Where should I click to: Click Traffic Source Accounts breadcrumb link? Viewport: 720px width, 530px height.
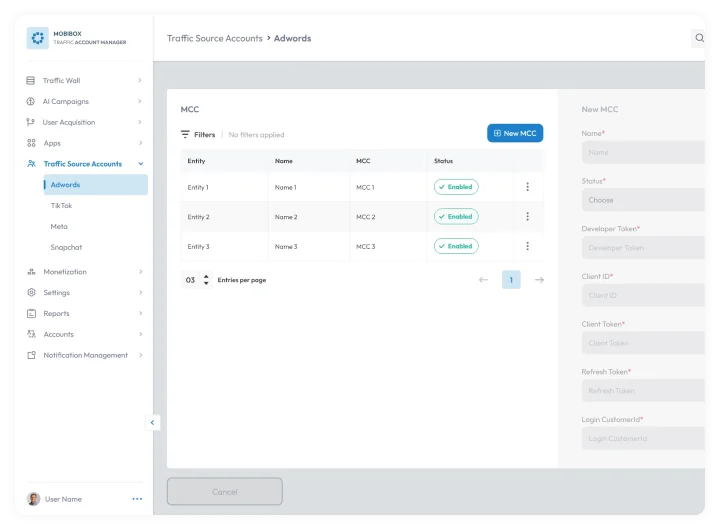pos(214,38)
